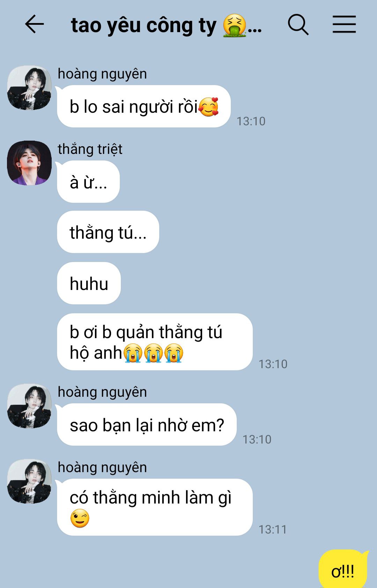Viewport: 377px width, 588px height.
Task: Tap hoàng nguyên's avatar beside the last message
Action: pos(29,481)
